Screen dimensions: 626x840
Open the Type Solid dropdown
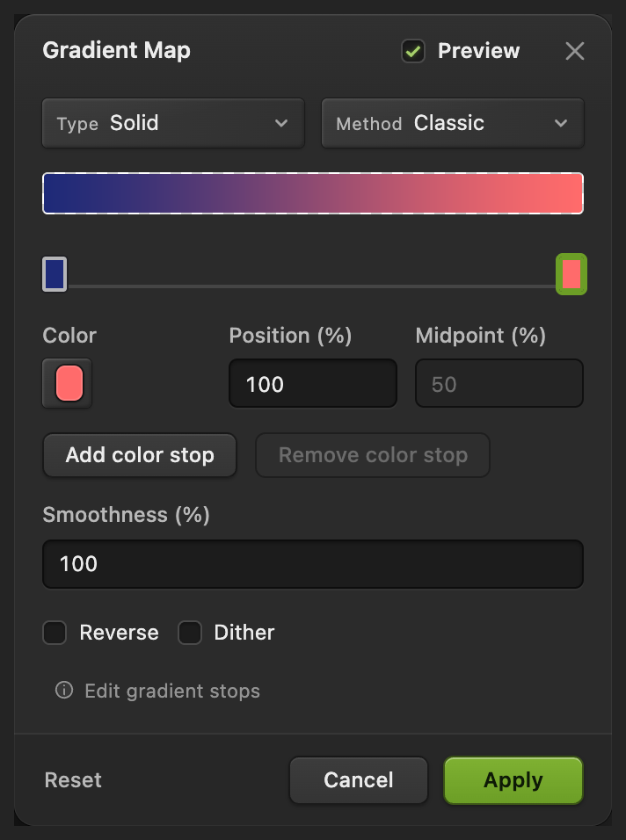(x=173, y=123)
